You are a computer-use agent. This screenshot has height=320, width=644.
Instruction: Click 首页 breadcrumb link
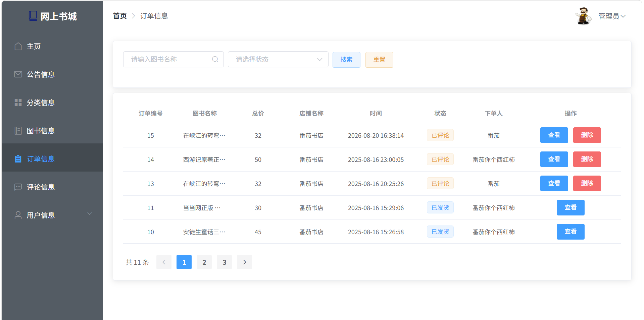(120, 16)
